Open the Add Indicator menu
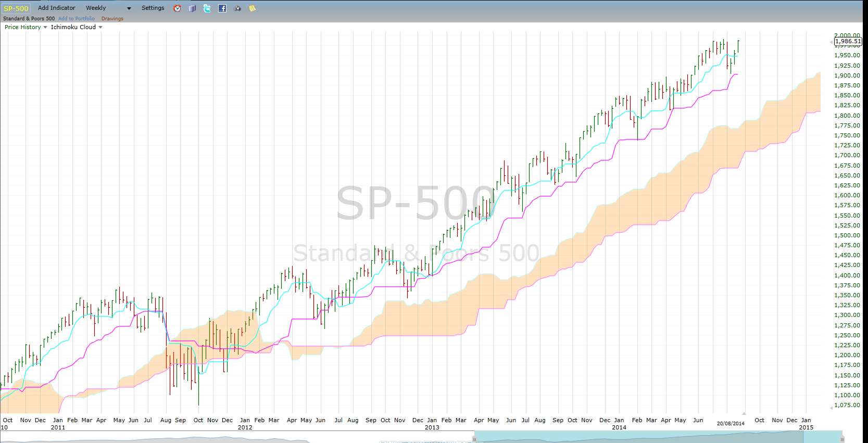The height and width of the screenshot is (443, 868). point(57,8)
